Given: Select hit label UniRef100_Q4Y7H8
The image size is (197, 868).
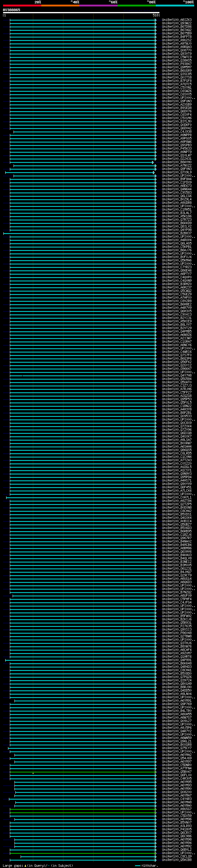Looking at the screenshot, I should pos(177,376).
